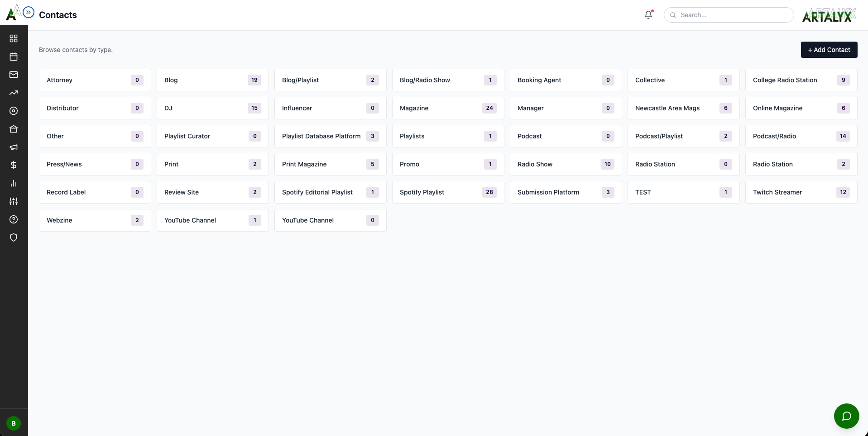Open the Submission Platform card
This screenshot has width=868, height=436.
(x=566, y=192)
